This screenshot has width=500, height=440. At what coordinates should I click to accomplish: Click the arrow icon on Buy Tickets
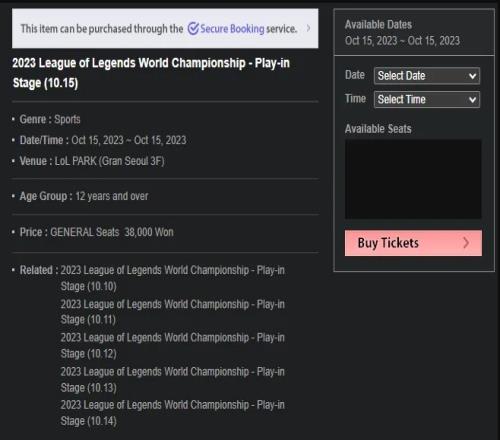click(x=466, y=243)
